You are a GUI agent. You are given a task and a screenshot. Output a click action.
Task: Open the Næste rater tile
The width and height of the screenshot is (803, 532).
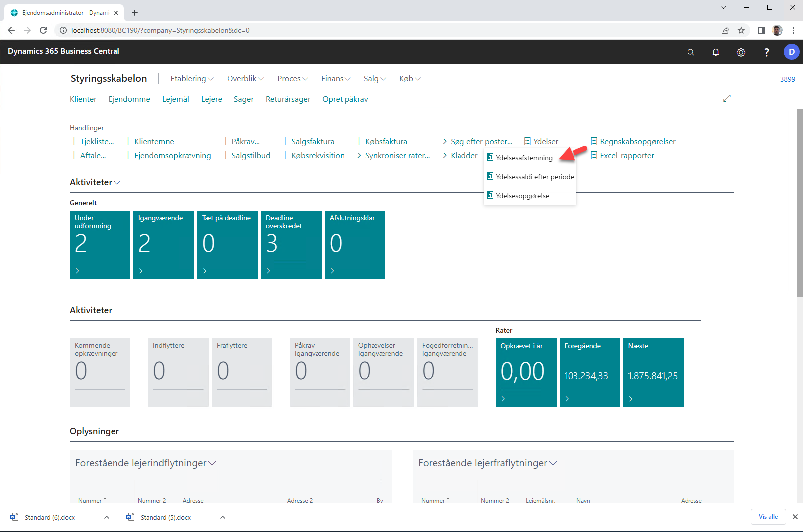pyautogui.click(x=654, y=373)
